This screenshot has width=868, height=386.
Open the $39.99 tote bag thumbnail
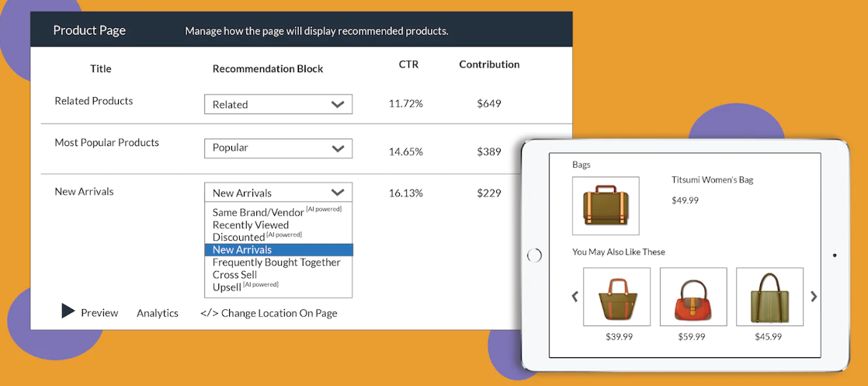tap(616, 296)
